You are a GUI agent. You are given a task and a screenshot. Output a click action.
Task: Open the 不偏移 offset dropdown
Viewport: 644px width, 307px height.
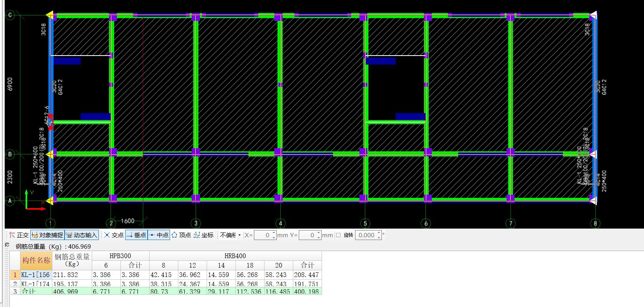coord(230,235)
